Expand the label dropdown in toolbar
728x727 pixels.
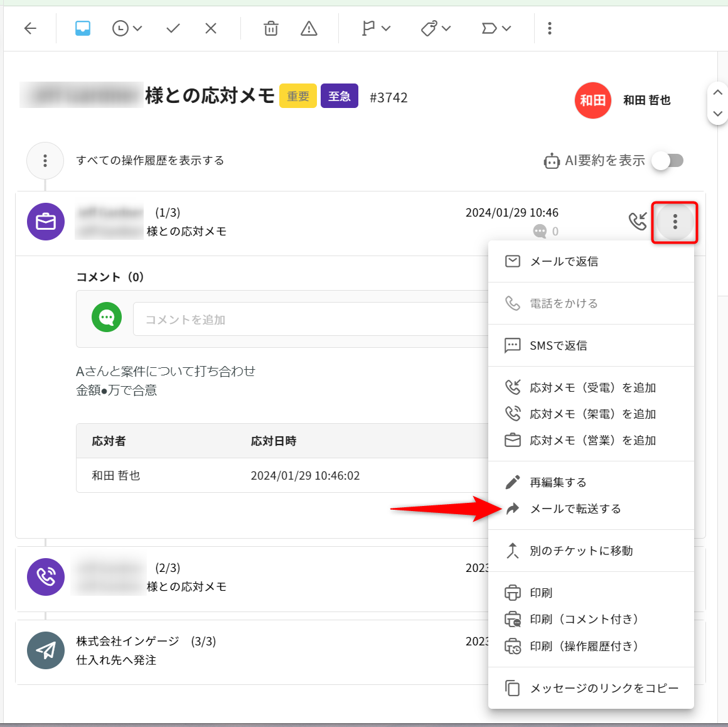point(496,28)
